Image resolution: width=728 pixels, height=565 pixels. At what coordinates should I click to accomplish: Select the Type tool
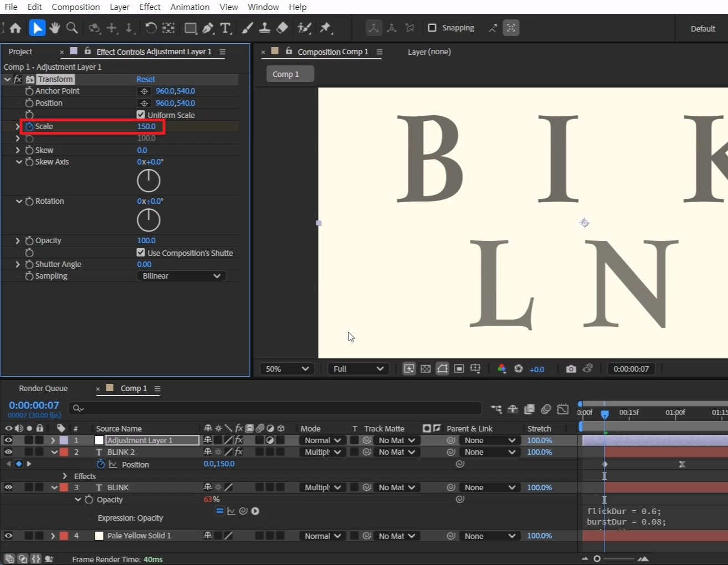[225, 28]
